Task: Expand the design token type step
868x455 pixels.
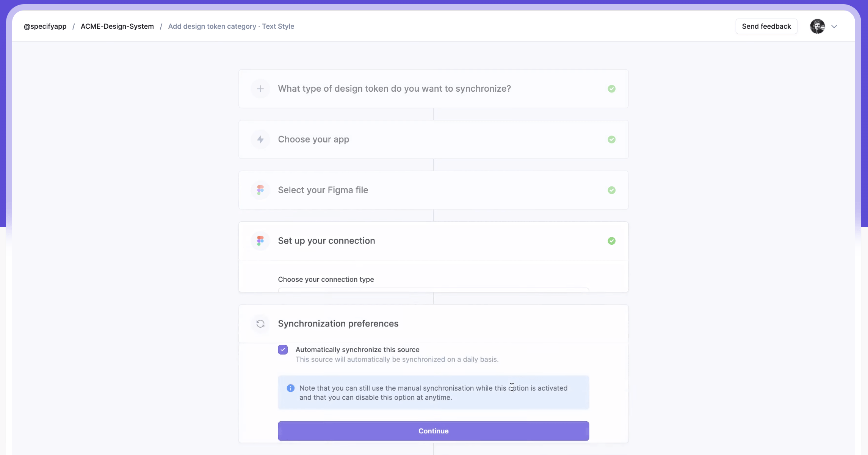Action: coord(434,89)
